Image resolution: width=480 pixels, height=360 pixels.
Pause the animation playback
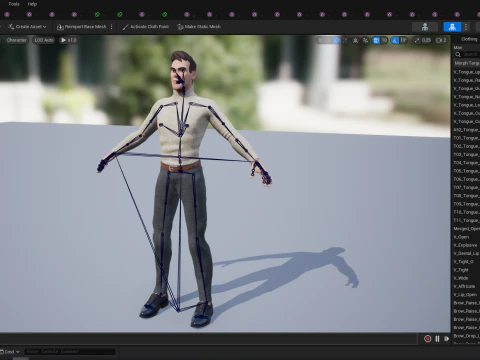[x=437, y=339]
